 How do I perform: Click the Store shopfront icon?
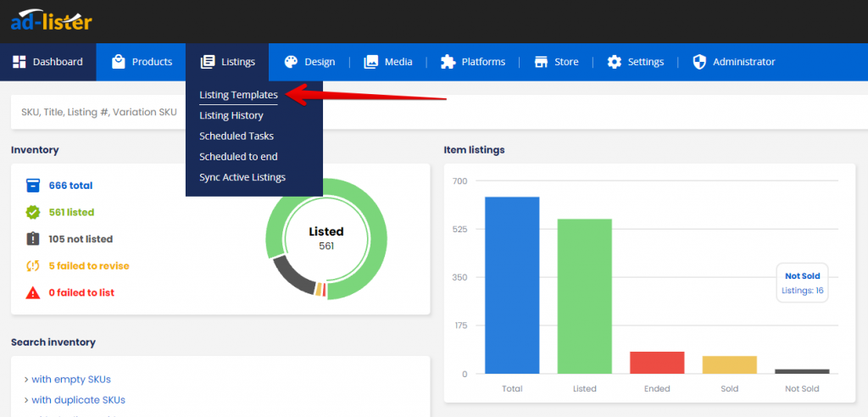(x=541, y=62)
